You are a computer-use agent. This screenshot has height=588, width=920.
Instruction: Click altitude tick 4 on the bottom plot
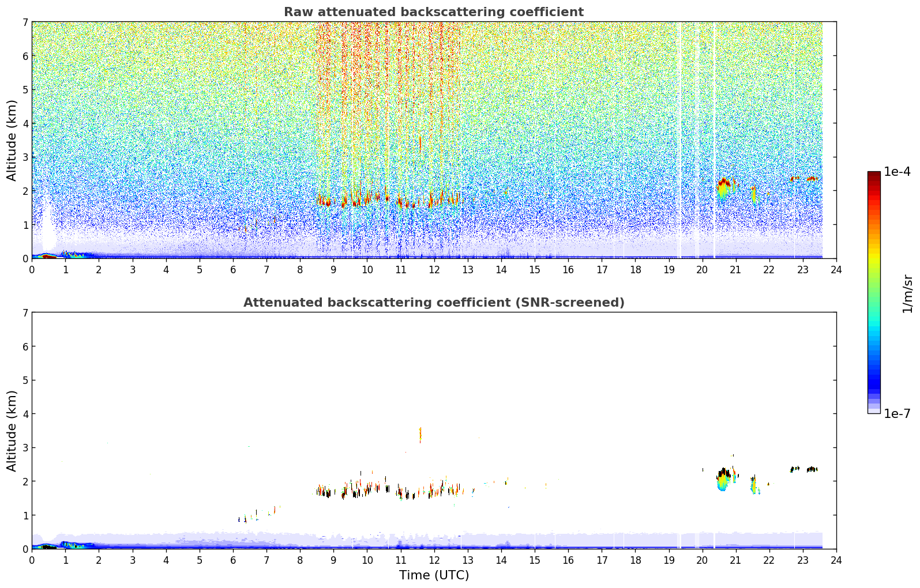click(25, 414)
